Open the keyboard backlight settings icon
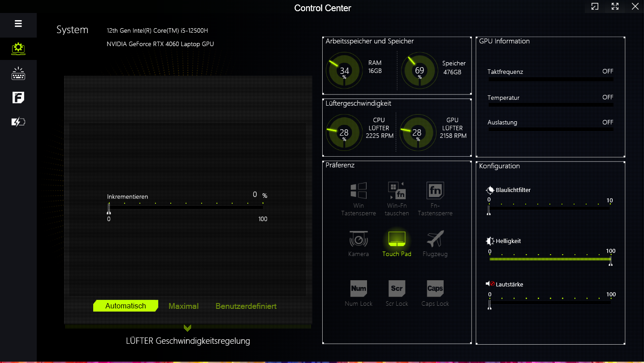 18,73
